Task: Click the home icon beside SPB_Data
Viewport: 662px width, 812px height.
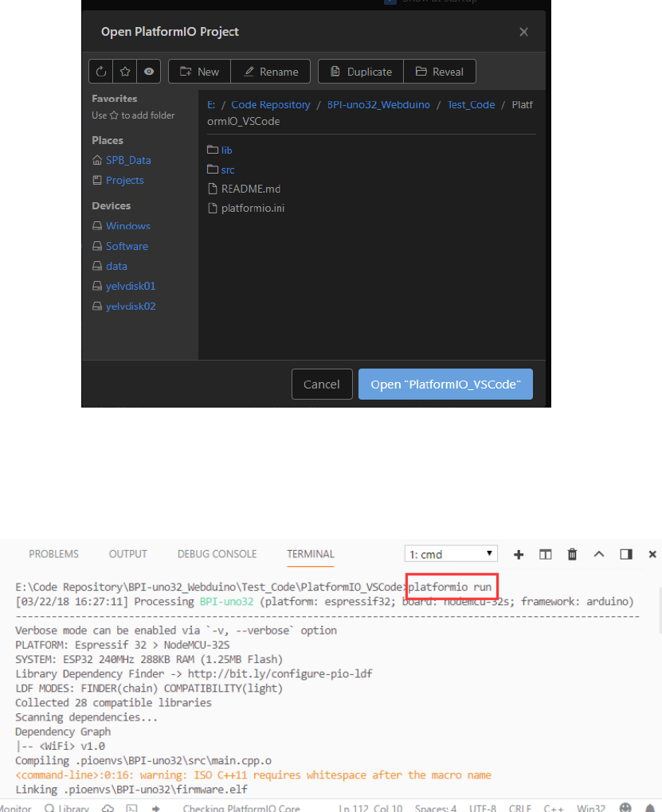Action: point(97,160)
